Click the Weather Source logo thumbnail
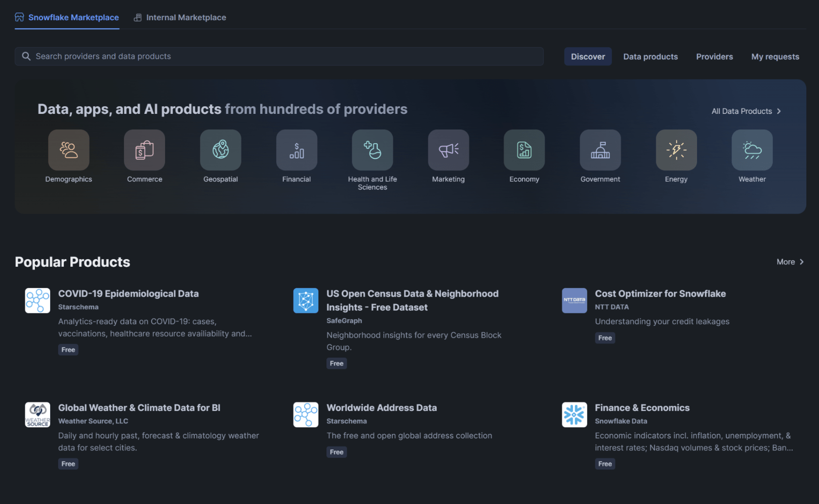The image size is (819, 504). (x=37, y=415)
